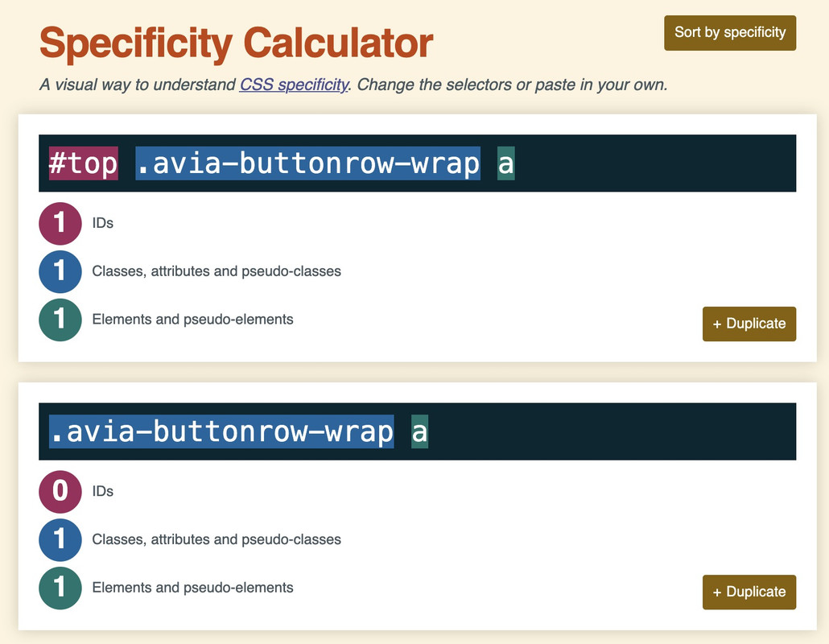Click the .avia-buttonrow-wrap class in second selector
The height and width of the screenshot is (644, 829).
[x=221, y=431]
